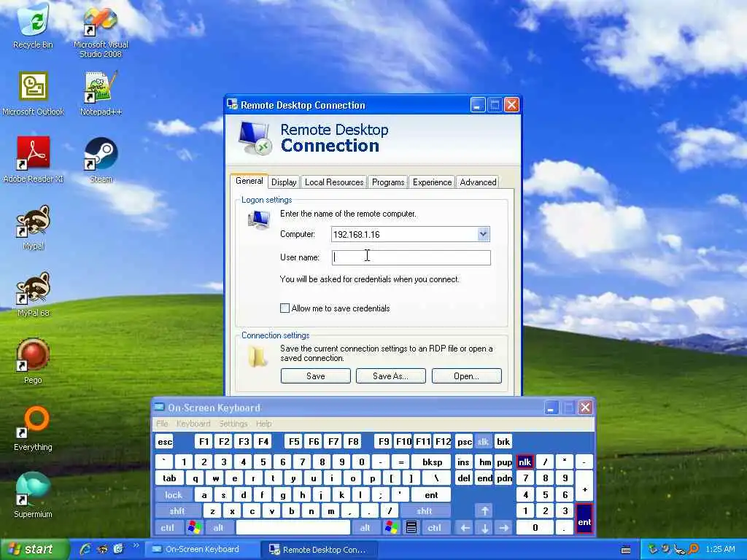Switch to the Programs tab
This screenshot has width=747, height=560.
coord(388,182)
